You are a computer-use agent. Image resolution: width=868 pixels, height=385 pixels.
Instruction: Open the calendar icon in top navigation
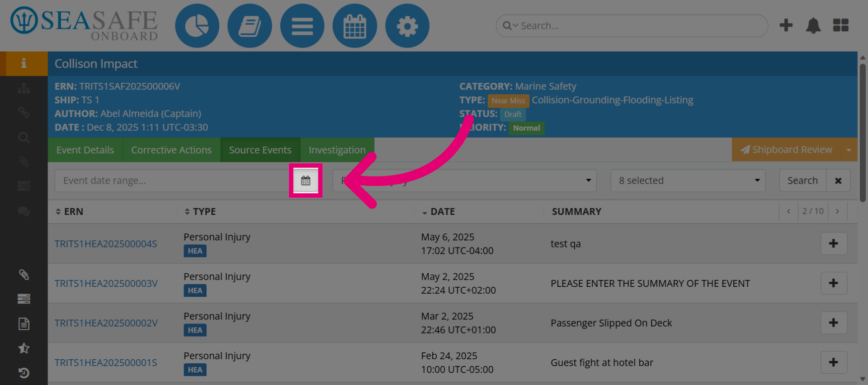pos(354,26)
